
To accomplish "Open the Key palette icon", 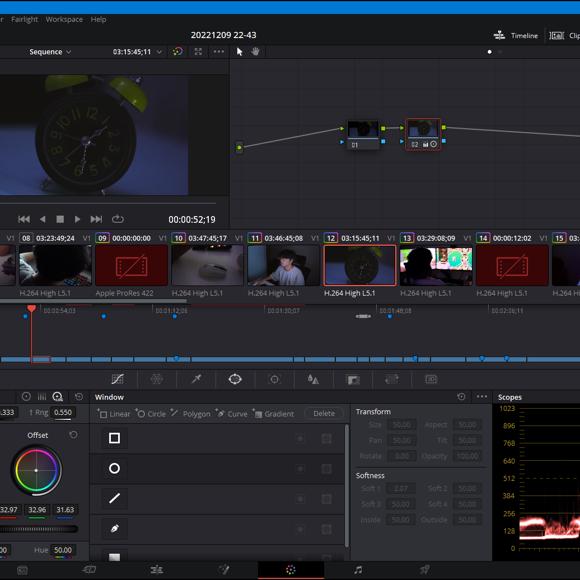I will pos(353,380).
